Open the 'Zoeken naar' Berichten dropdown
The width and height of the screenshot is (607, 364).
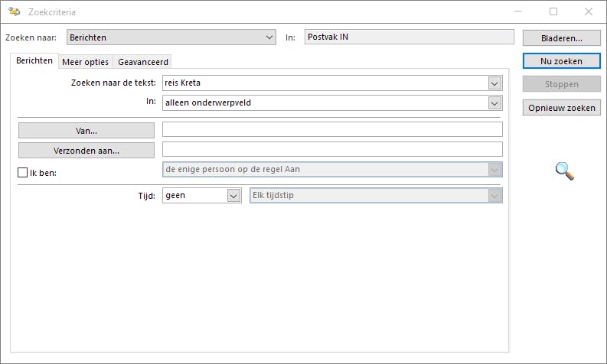pyautogui.click(x=269, y=37)
